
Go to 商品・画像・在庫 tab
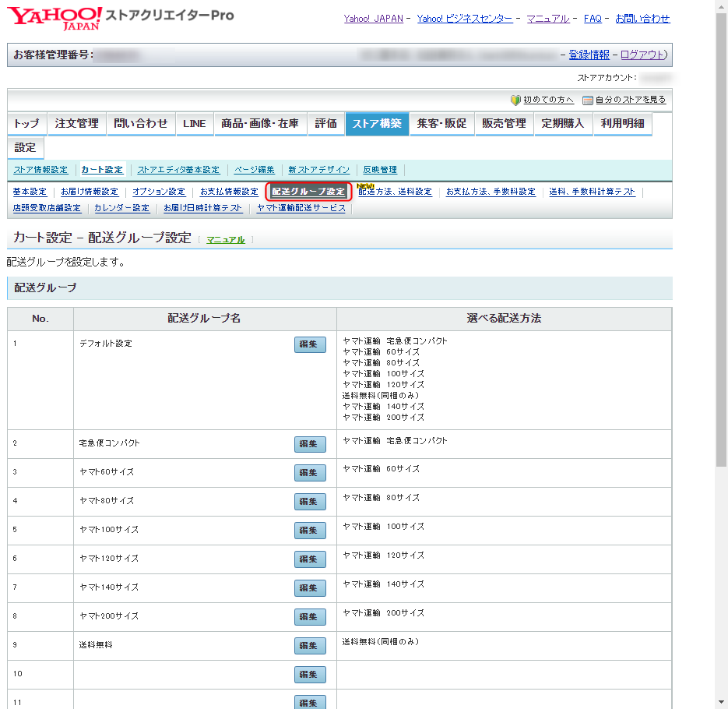(x=260, y=124)
